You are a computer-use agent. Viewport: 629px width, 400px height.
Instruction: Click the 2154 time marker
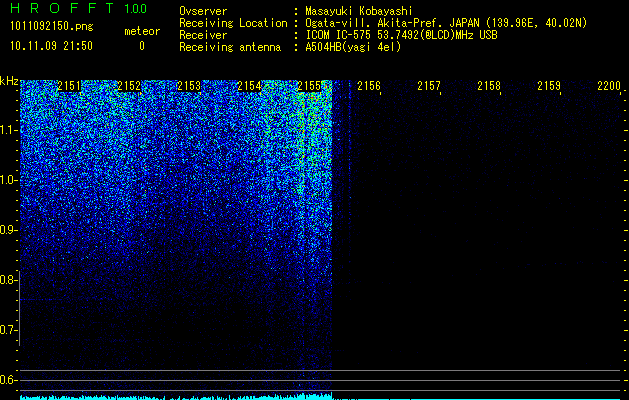249,86
